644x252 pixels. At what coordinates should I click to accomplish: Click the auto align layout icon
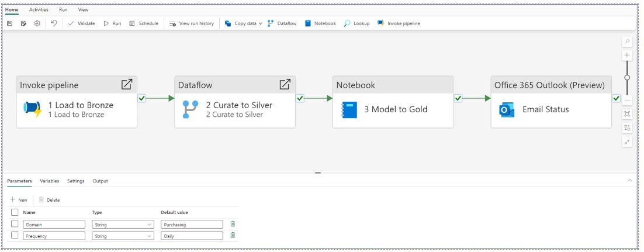tap(626, 128)
